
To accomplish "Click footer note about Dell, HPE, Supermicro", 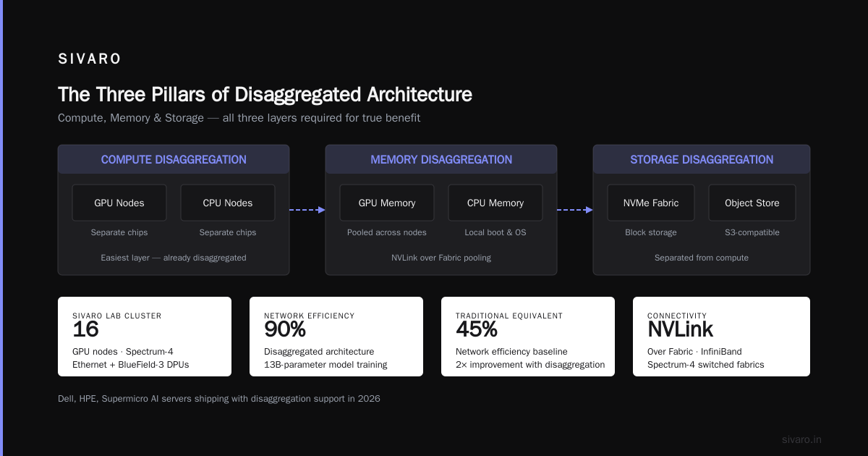I will pyautogui.click(x=219, y=398).
